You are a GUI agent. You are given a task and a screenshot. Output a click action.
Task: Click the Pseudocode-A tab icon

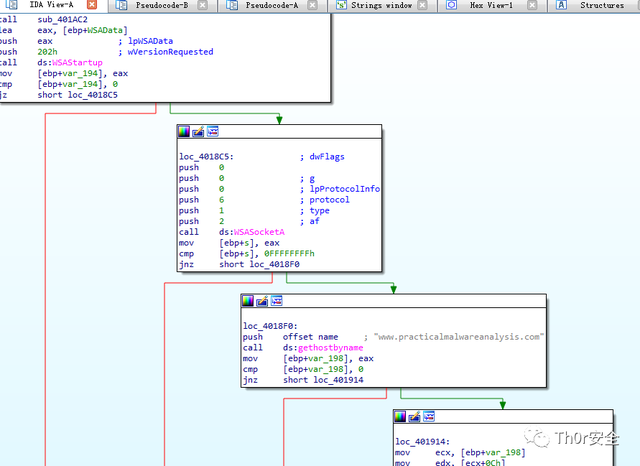tap(232, 5)
